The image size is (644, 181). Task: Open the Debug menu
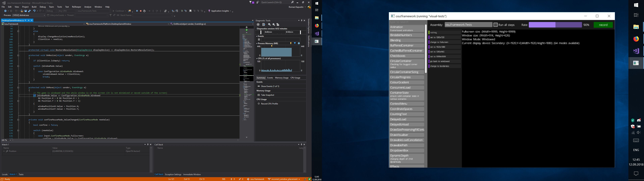42,7
